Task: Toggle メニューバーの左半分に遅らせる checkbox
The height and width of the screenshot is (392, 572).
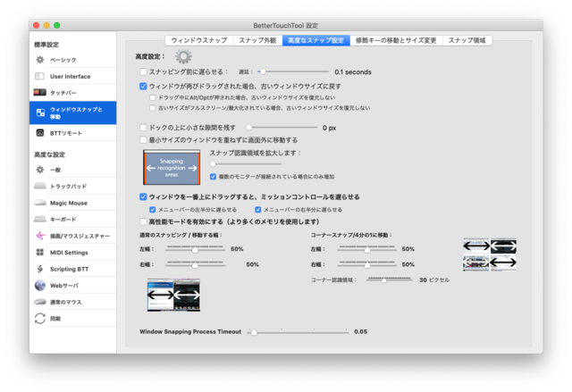Action: pos(153,210)
